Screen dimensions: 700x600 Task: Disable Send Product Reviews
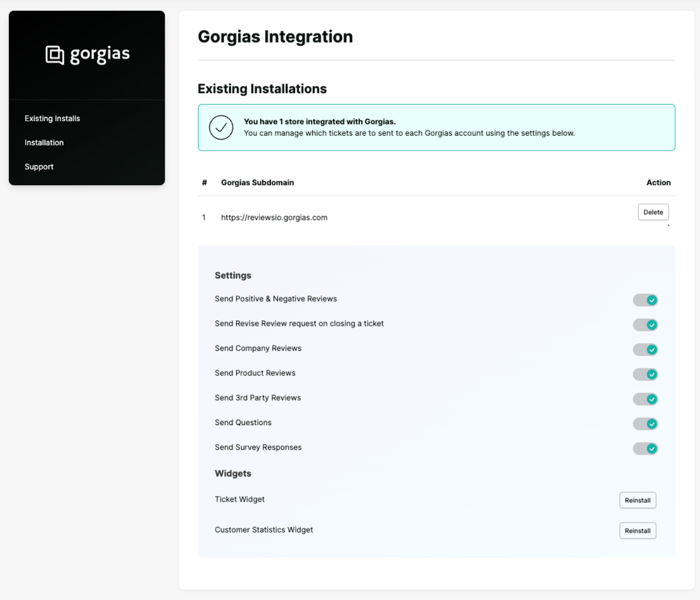[645, 374]
